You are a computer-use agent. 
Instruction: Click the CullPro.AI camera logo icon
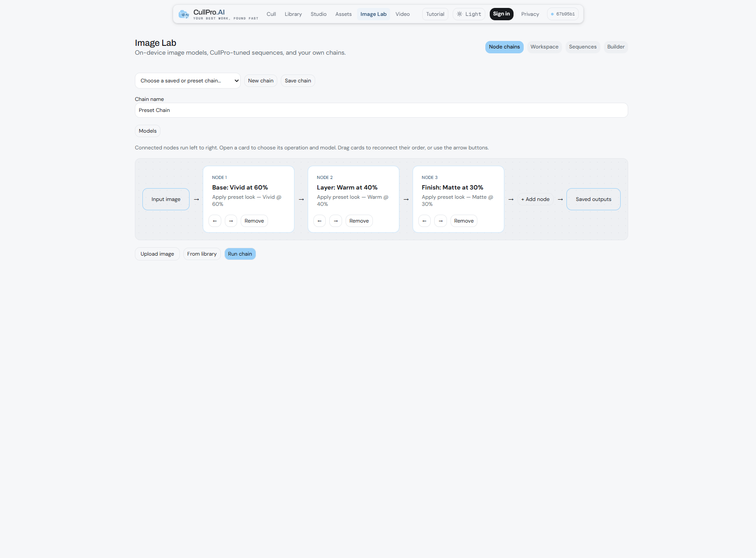tap(183, 14)
